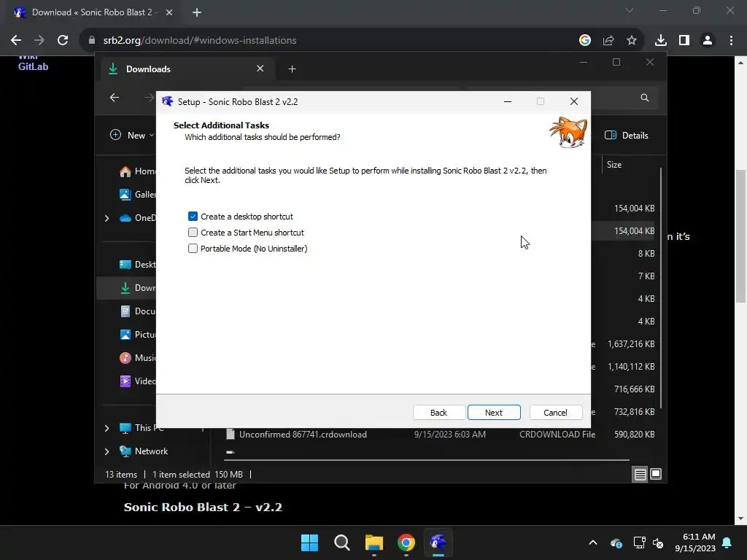Toggle Chrome side panel icon
Screen dimensions: 747x560
684,41
